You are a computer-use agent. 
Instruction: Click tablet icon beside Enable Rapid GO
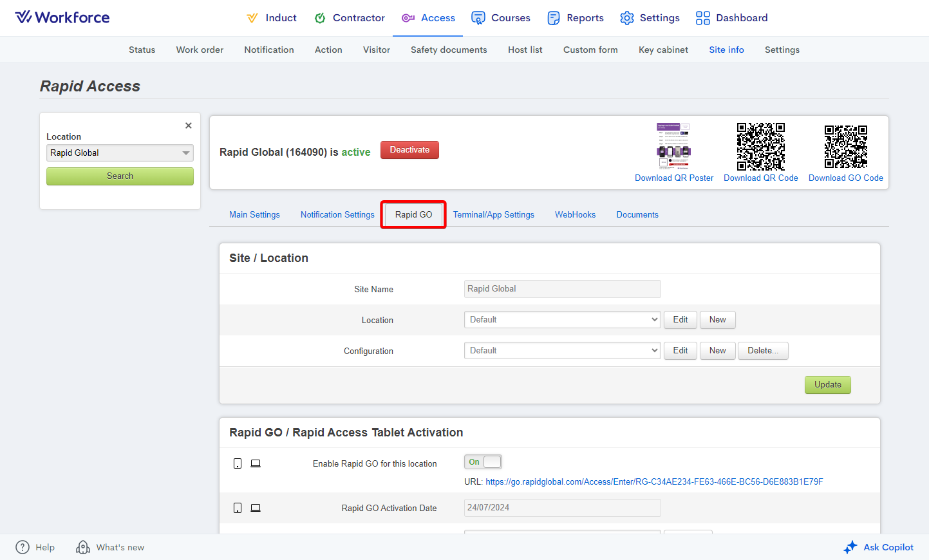click(x=238, y=463)
